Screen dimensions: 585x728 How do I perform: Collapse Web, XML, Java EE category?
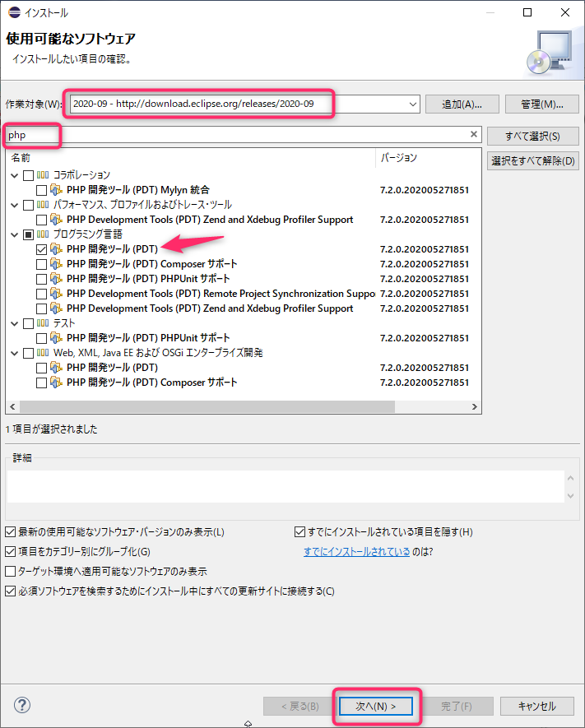14,354
